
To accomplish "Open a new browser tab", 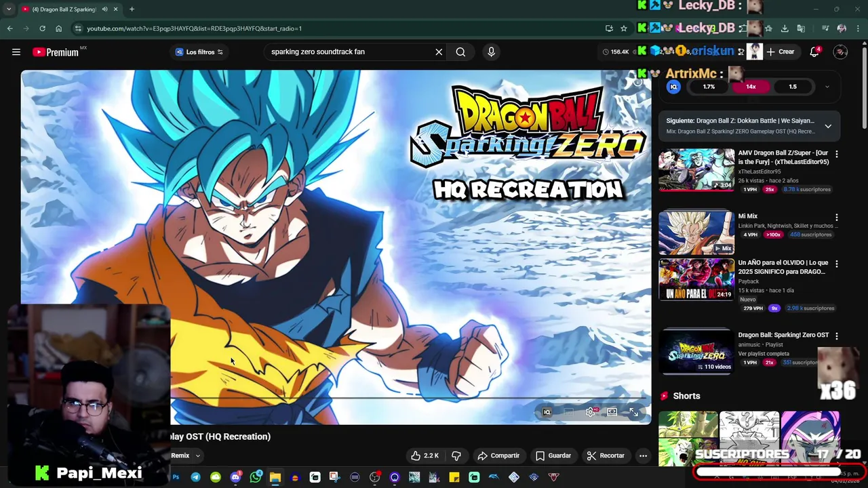I will [x=132, y=9].
